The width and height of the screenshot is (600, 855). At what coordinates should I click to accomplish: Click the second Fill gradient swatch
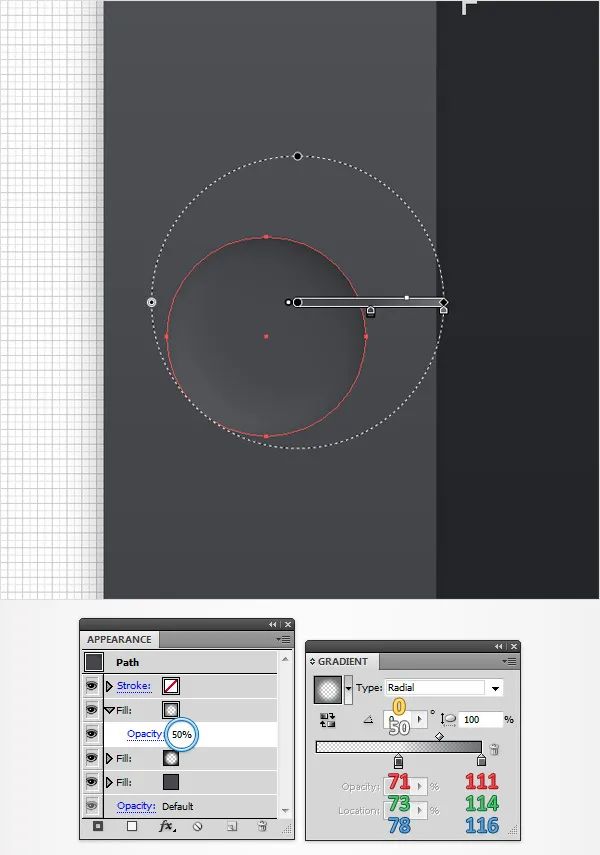[x=171, y=758]
